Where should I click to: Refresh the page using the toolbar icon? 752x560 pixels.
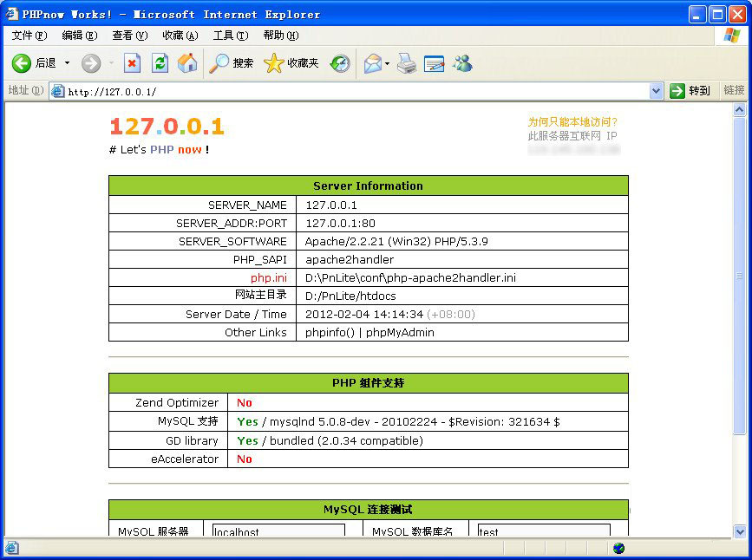(160, 63)
